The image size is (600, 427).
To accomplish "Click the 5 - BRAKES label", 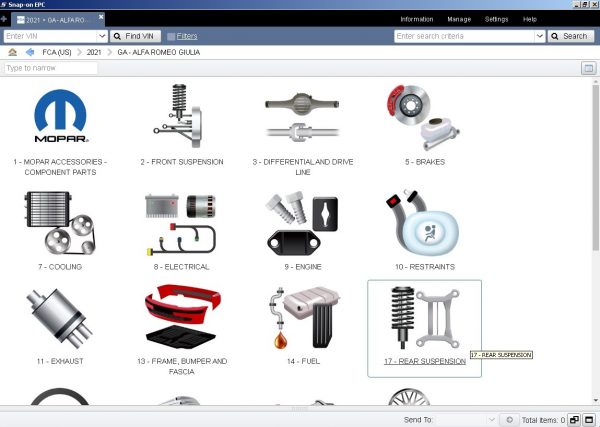I will coord(425,162).
